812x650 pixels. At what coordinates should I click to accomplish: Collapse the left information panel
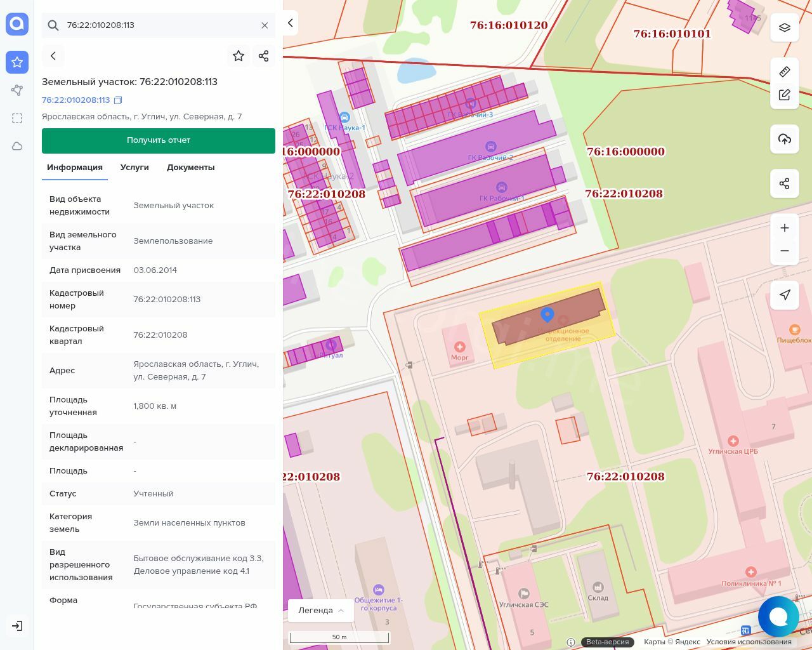click(x=291, y=23)
